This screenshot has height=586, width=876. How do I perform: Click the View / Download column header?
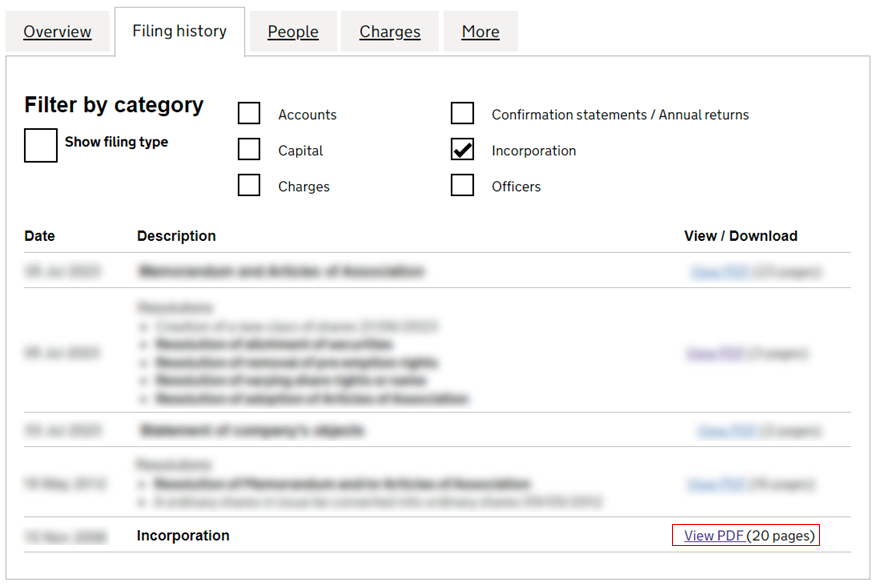point(741,236)
